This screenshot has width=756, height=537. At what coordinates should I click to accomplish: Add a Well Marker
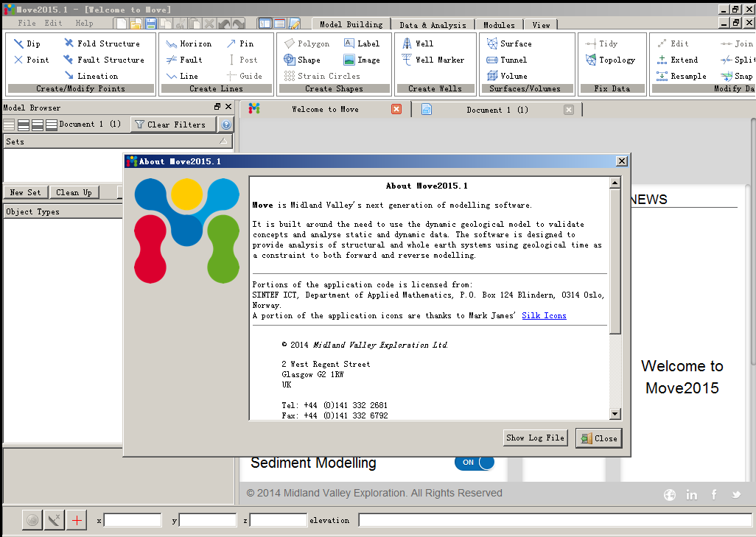tap(433, 60)
